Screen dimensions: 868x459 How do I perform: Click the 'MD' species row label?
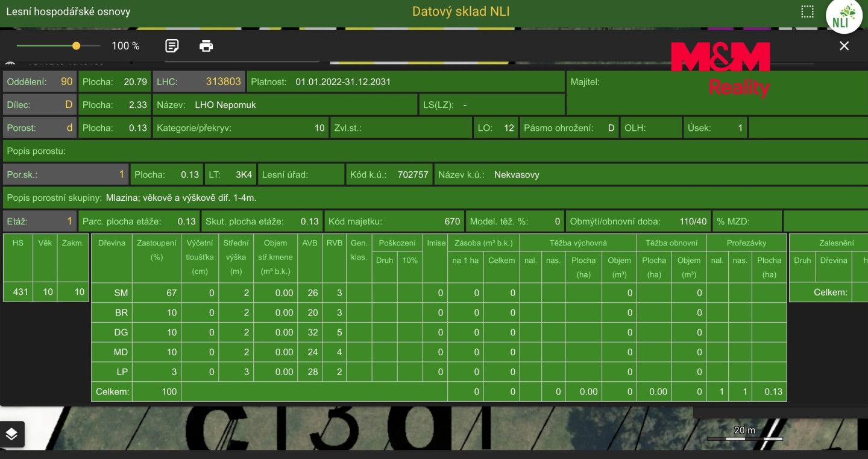point(121,352)
